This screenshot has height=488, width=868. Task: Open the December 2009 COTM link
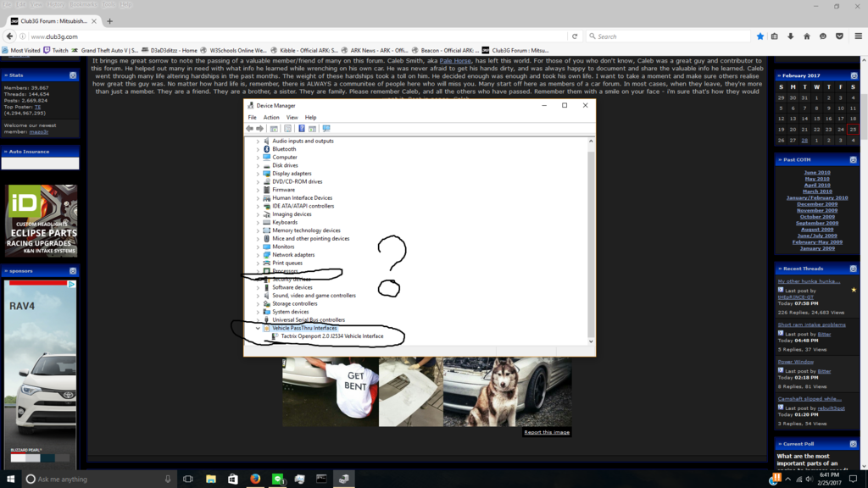click(817, 204)
